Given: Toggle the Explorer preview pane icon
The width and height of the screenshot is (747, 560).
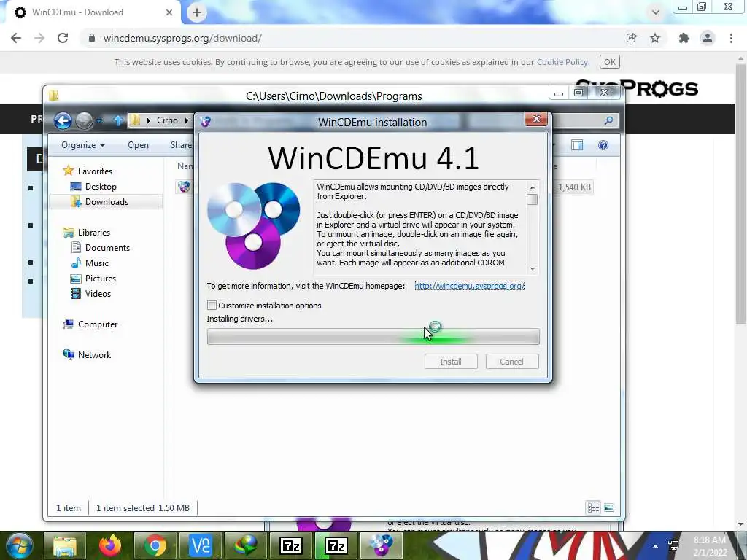Looking at the screenshot, I should point(577,145).
